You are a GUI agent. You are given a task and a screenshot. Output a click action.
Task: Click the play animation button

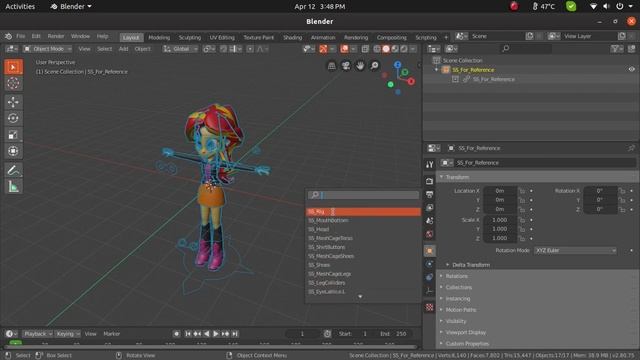(x=216, y=334)
